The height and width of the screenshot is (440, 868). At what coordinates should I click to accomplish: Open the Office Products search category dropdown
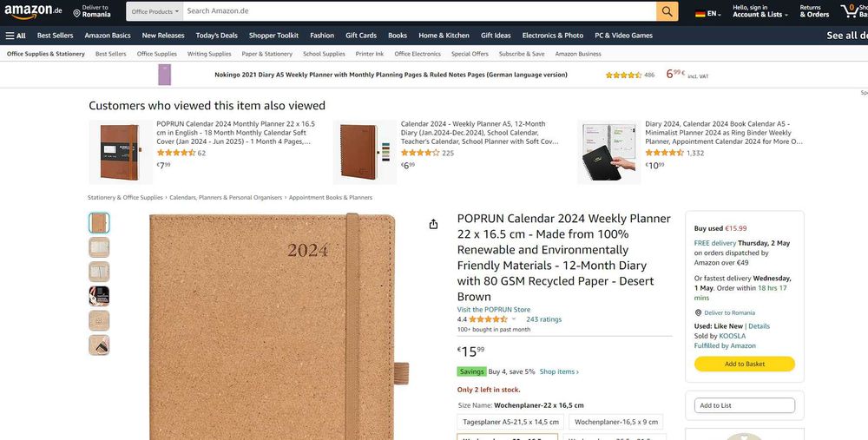pyautogui.click(x=155, y=11)
